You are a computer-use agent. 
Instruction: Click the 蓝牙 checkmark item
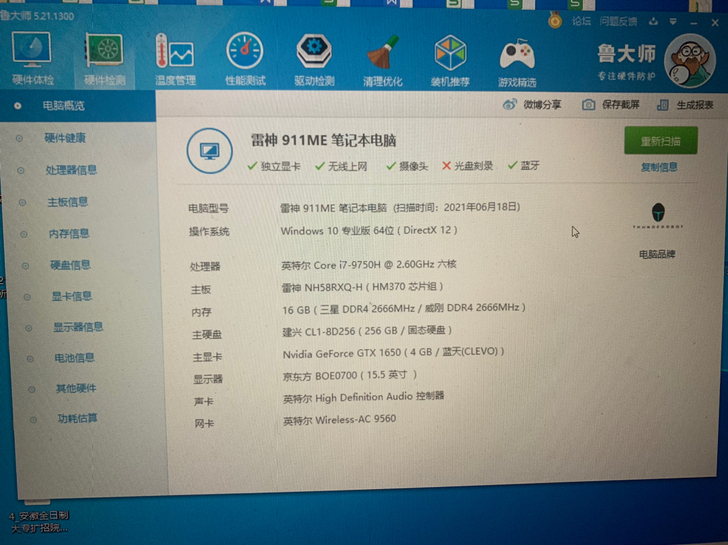pyautogui.click(x=524, y=165)
